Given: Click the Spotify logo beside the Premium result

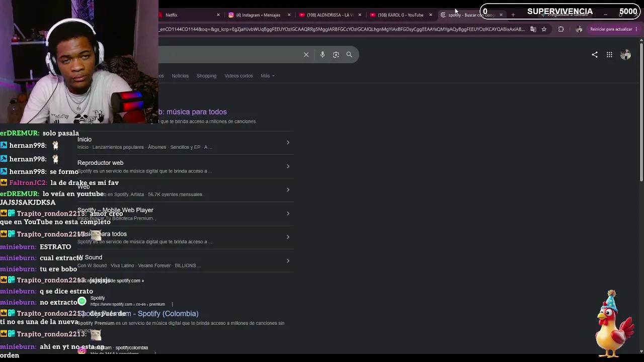Looking at the screenshot, I should (x=82, y=301).
